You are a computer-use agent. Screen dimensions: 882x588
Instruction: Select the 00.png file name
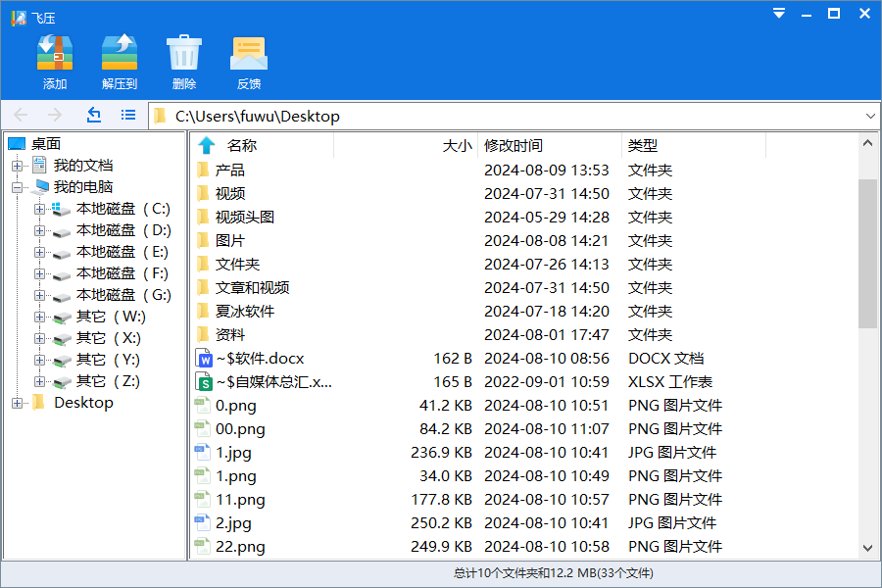240,429
